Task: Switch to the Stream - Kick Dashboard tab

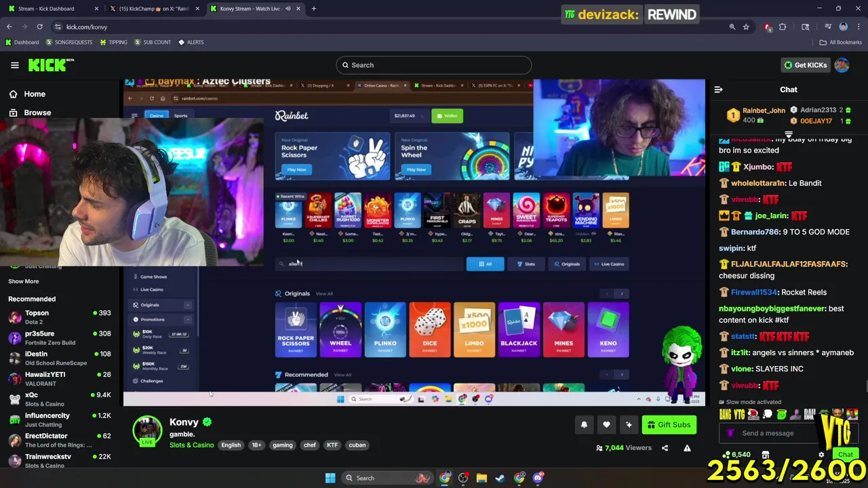Action: tap(52, 9)
